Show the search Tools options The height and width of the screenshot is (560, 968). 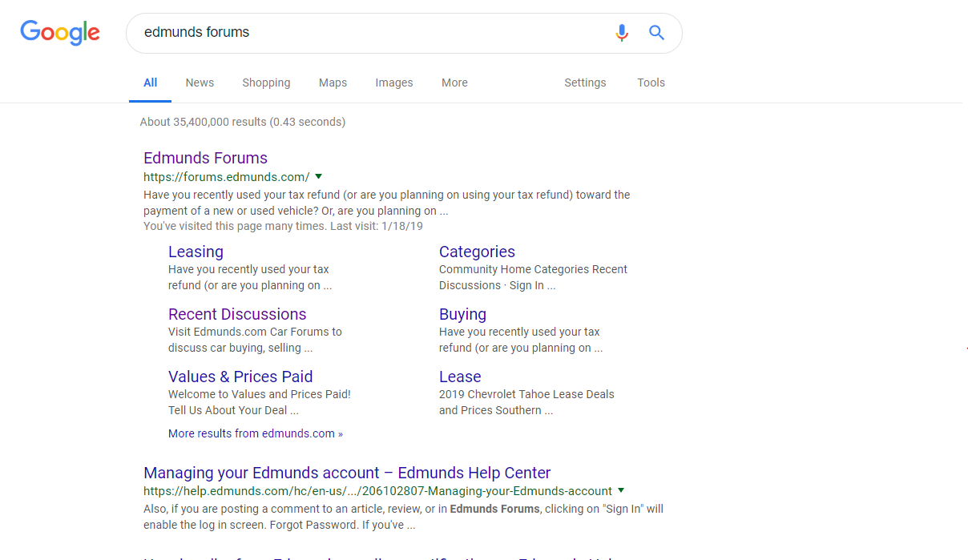pos(651,83)
